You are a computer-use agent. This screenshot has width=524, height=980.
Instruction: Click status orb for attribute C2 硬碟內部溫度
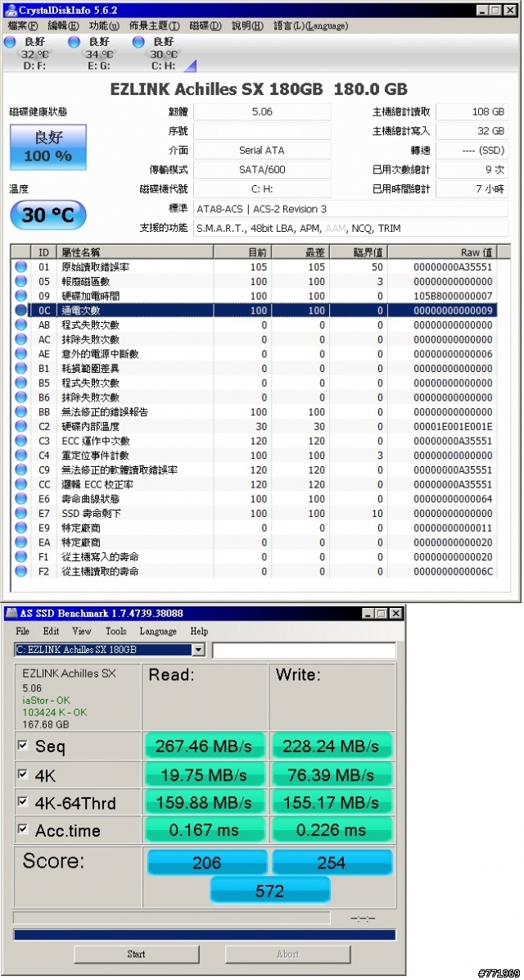21,426
